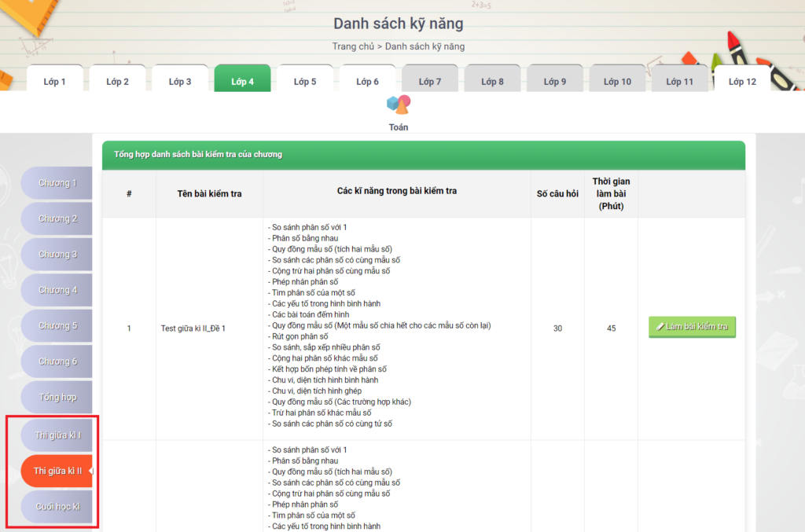Image resolution: width=805 pixels, height=532 pixels.
Task: Click the 'Tổng hợp danh sách bài kiểm tra' banner title
Action: (198, 155)
